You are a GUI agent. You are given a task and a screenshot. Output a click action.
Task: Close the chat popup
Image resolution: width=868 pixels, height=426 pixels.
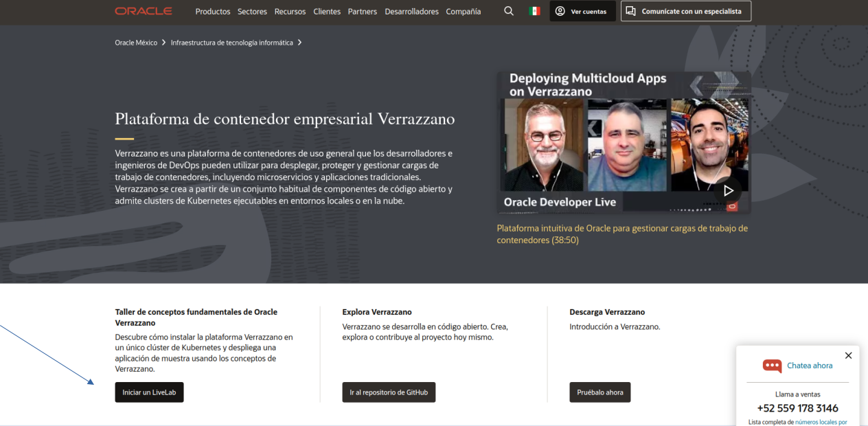coord(848,355)
